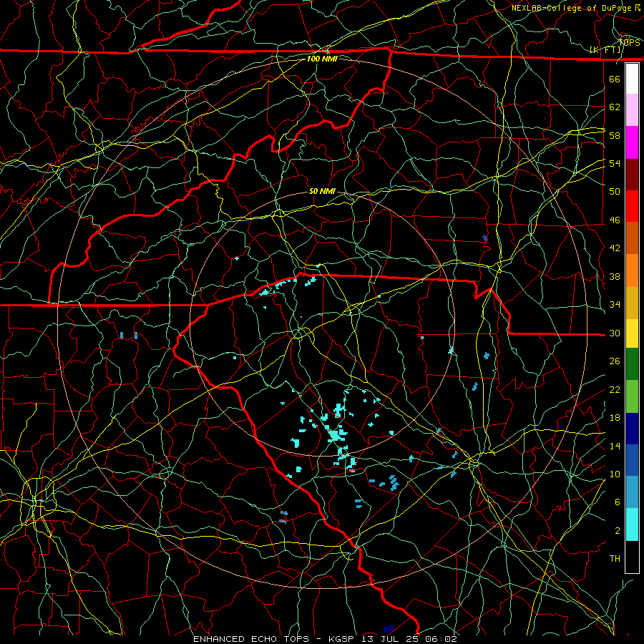Screen dimensions: 644x644
Task: Click the magenta legend swatch near 58
Action: 632,142
